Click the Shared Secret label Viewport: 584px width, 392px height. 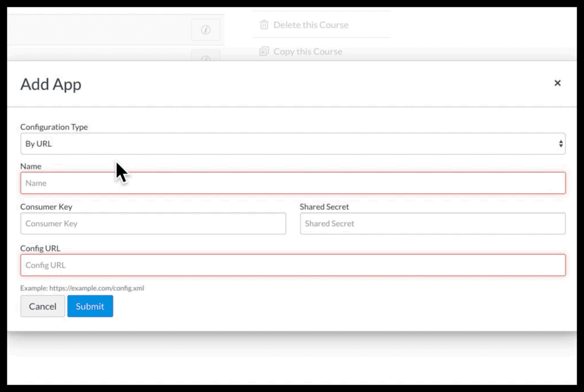pos(324,207)
